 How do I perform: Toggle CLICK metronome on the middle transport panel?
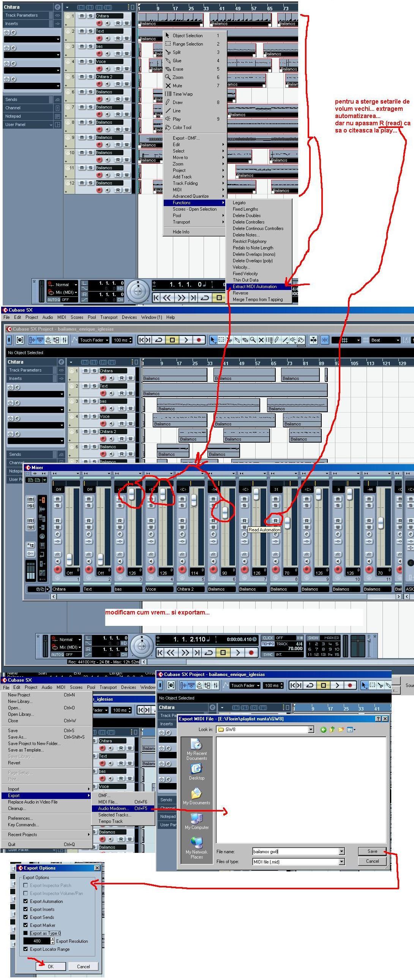pyautogui.click(x=268, y=638)
